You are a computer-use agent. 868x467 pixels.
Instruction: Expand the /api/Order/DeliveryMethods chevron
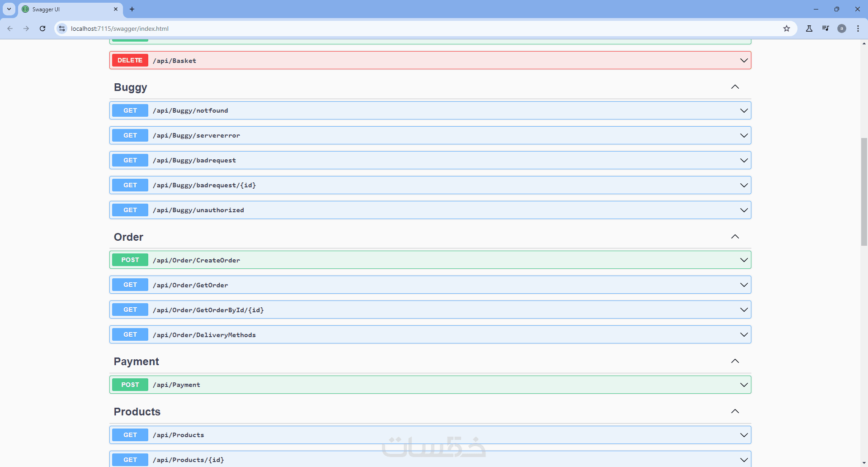pyautogui.click(x=744, y=334)
